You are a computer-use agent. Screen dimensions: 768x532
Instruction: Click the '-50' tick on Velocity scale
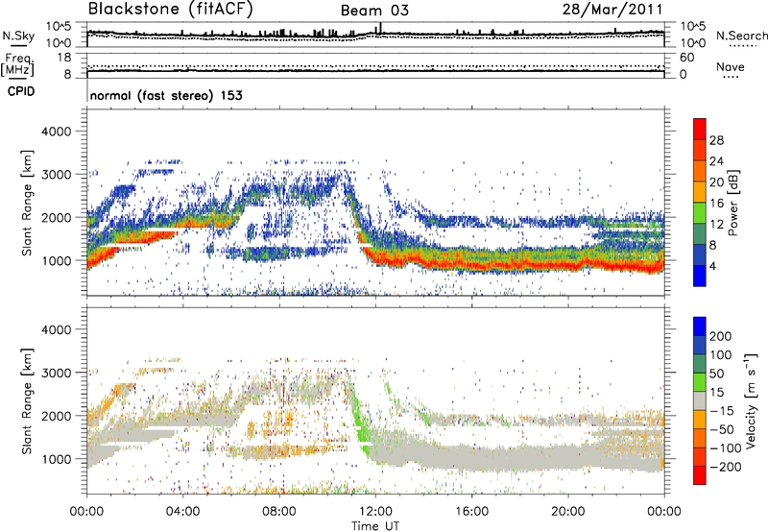point(722,429)
